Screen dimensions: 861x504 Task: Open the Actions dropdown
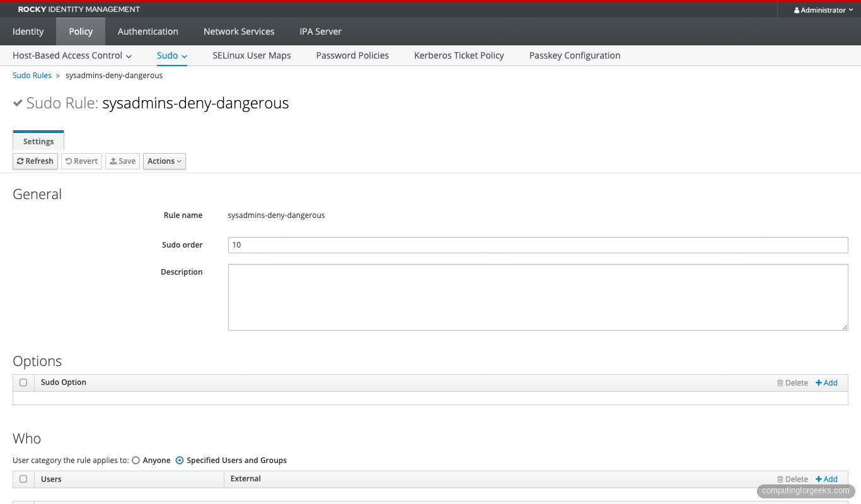tap(165, 161)
